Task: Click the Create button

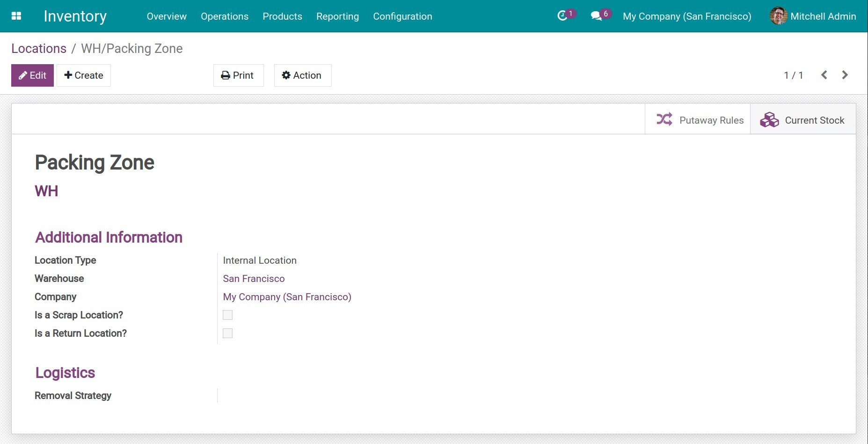Action: pos(84,75)
